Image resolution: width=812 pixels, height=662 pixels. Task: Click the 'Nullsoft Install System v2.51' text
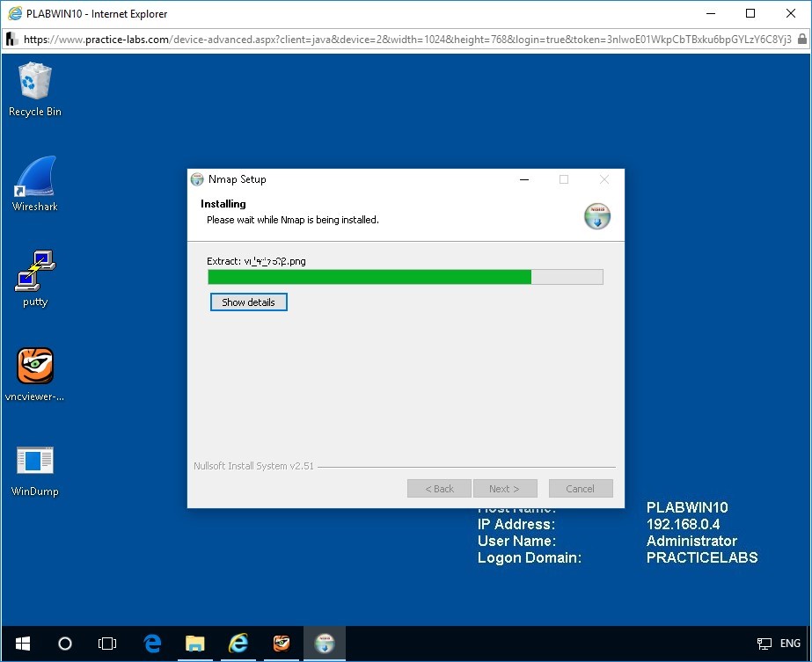coord(253,466)
